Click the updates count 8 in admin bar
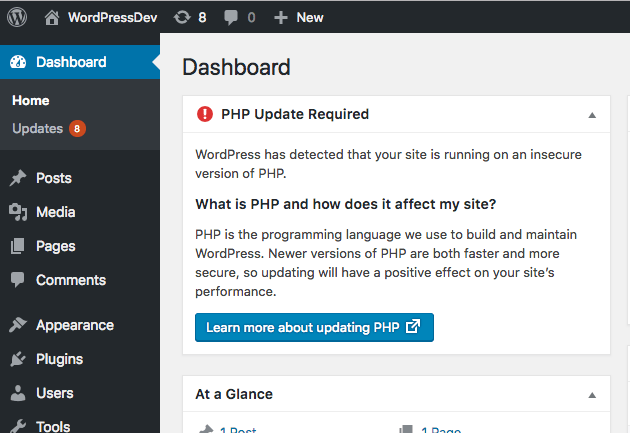630x433 pixels. coord(202,18)
